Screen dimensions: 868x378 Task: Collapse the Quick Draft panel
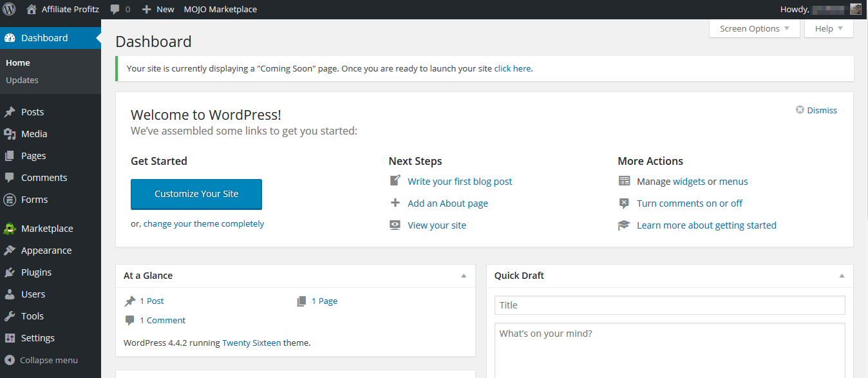842,276
